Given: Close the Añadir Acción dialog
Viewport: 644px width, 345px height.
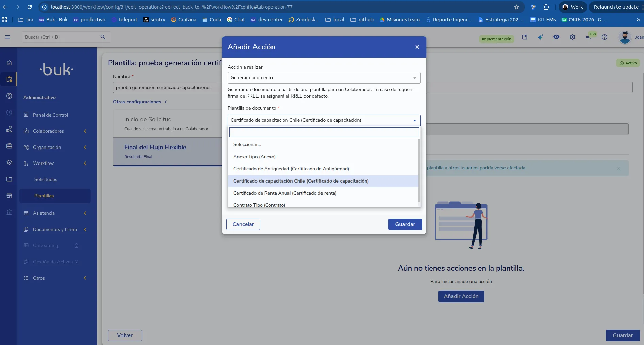Looking at the screenshot, I should coord(417,47).
